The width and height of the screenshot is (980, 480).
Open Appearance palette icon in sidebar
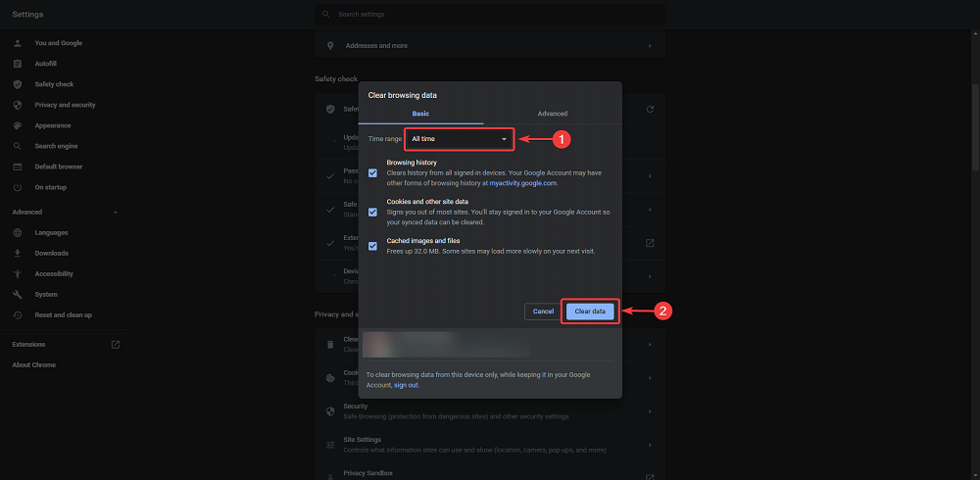[18, 125]
